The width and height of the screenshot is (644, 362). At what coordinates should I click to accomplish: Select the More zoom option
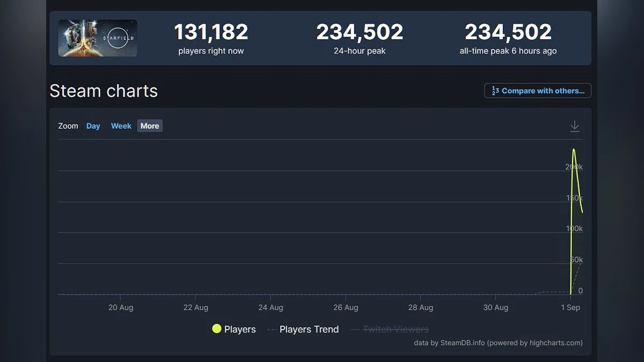(150, 126)
